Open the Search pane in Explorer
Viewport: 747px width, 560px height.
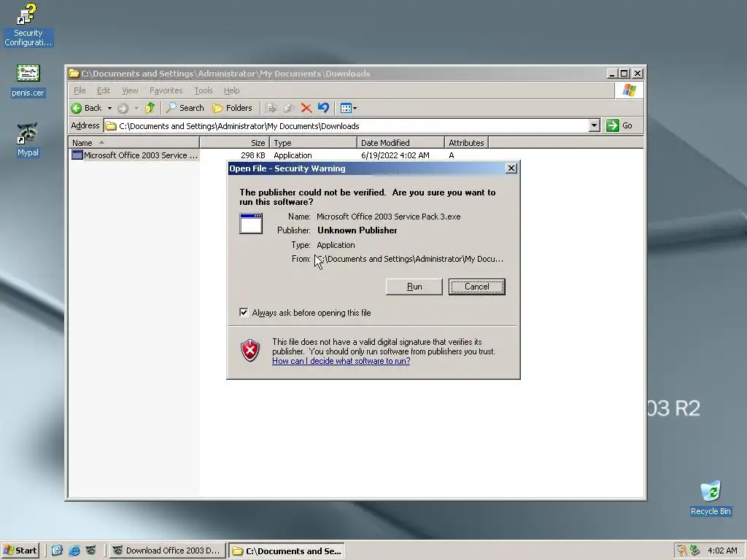click(x=185, y=108)
